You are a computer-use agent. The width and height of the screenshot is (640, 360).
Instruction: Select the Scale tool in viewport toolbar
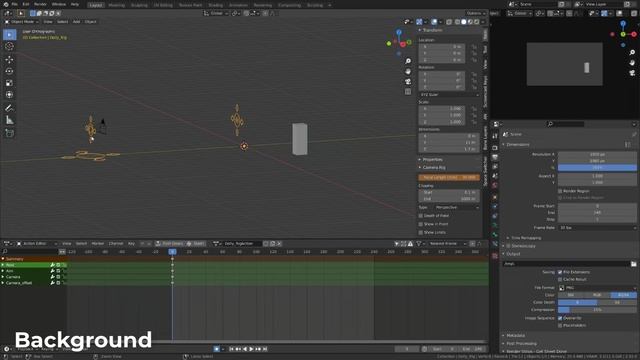[9, 83]
